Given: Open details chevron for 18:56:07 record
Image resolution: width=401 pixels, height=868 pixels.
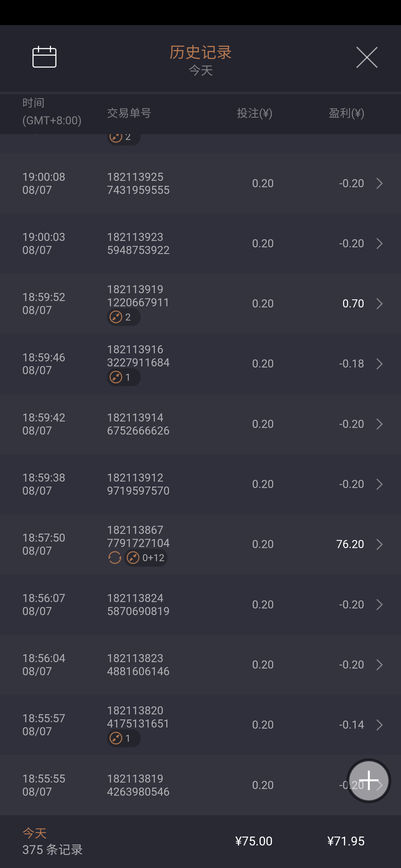Looking at the screenshot, I should 379,605.
